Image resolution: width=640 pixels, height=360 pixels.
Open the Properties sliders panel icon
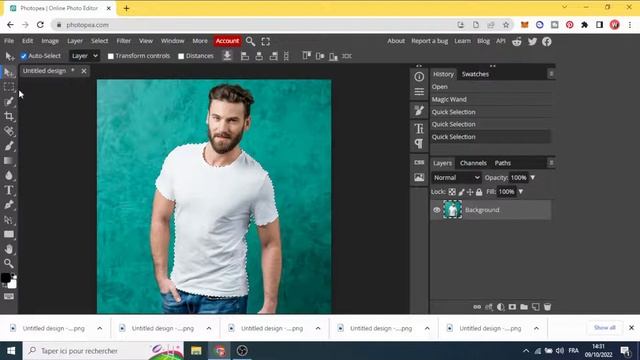point(419,91)
